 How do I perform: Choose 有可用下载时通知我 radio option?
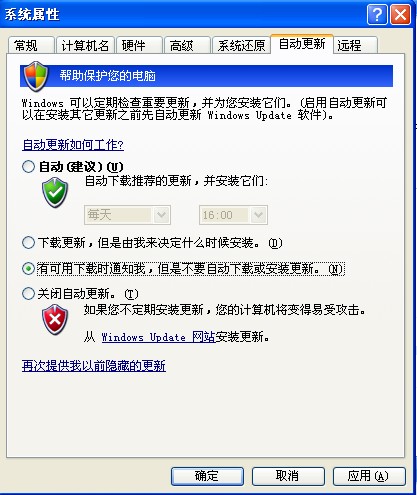click(x=28, y=268)
